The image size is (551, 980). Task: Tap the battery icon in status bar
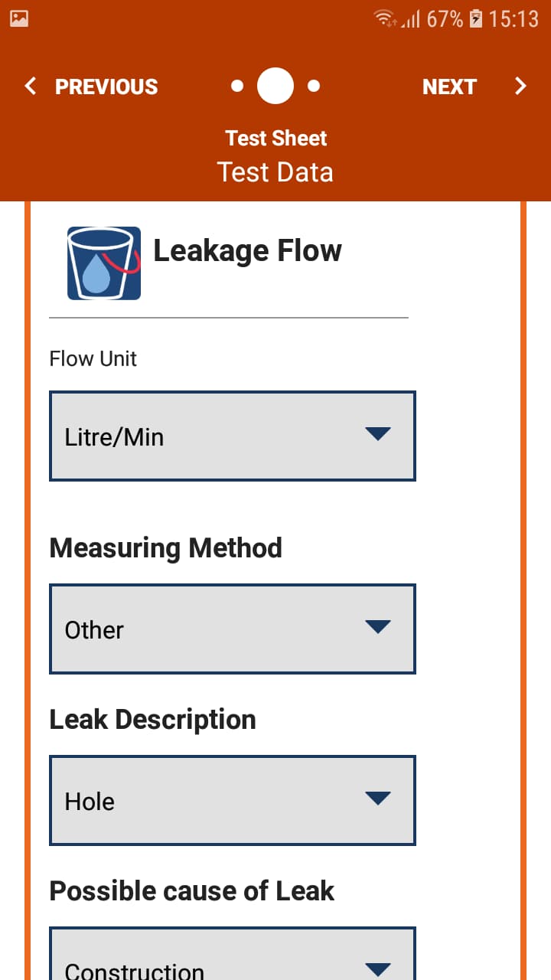pos(476,18)
